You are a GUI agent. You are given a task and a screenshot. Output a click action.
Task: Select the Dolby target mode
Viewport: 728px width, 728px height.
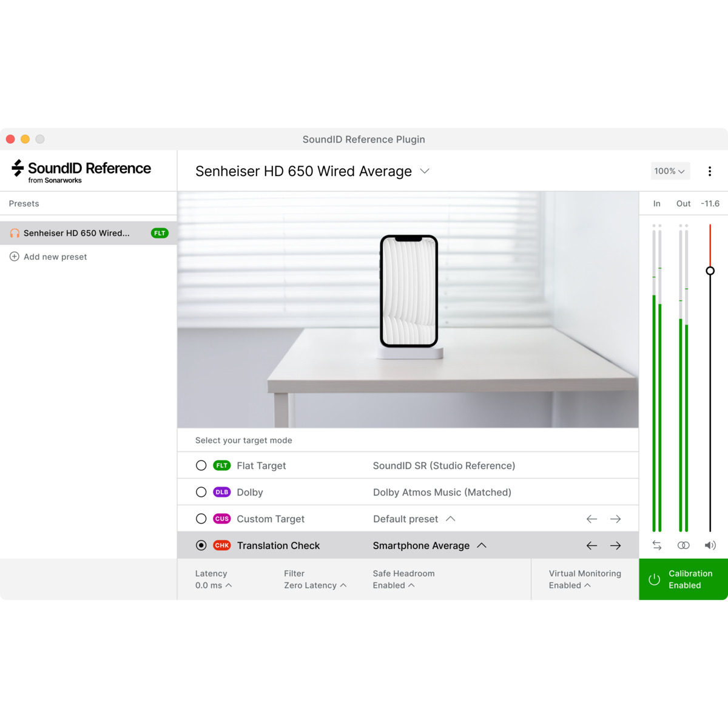(x=201, y=492)
